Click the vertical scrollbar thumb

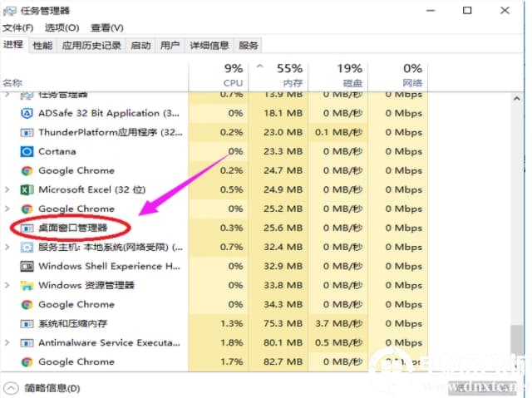pos(517,340)
